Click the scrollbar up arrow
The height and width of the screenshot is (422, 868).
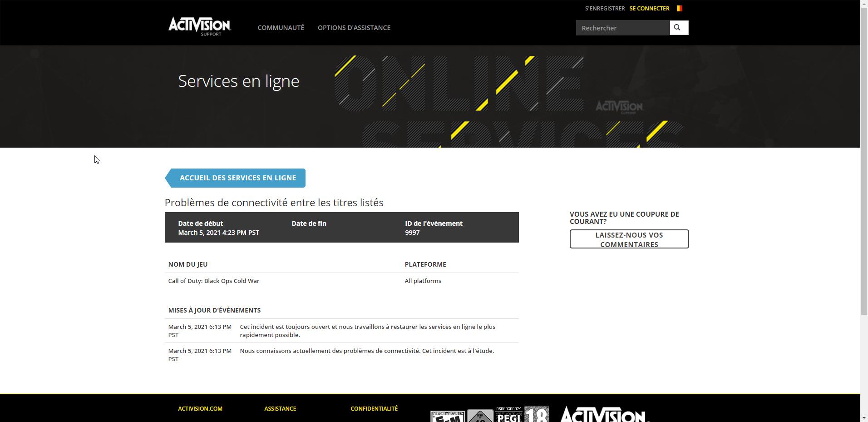tap(864, 4)
